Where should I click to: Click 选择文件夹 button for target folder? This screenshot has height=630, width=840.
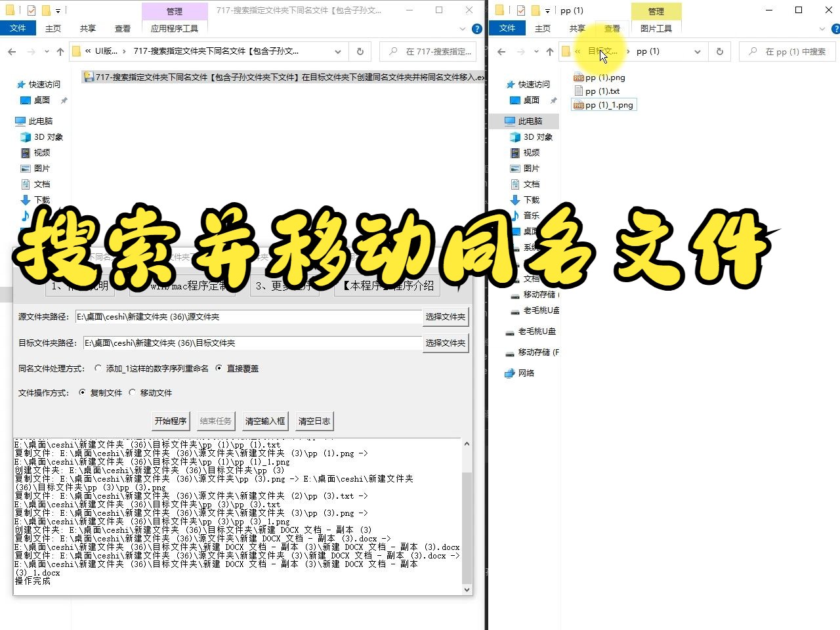(x=446, y=343)
